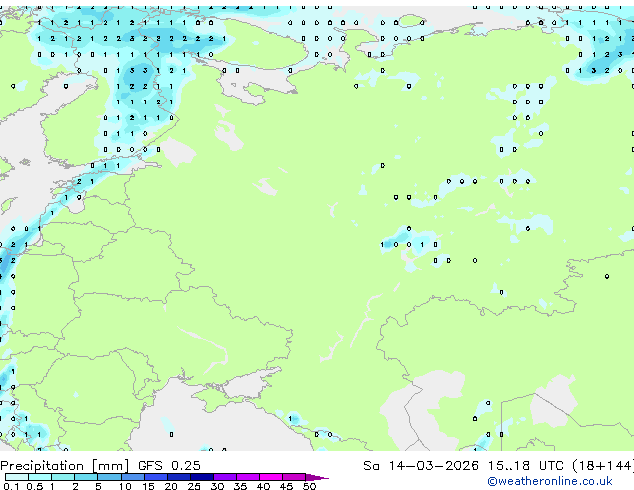Click the 'Precipitation [mm]' title text
This screenshot has height=490, width=634.
[65, 466]
